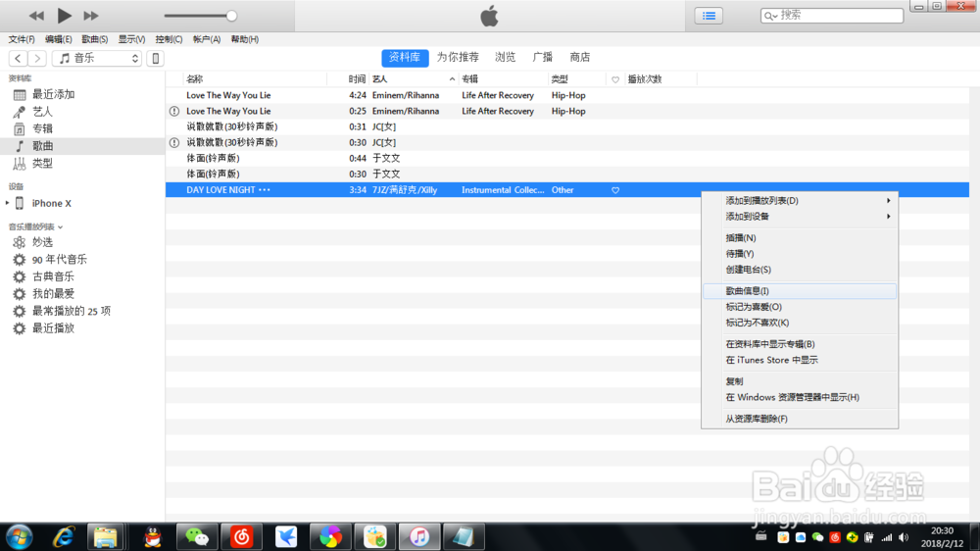Viewport: 980px width, 551px height.
Task: Click the iPhone device button in toolbar
Action: [156, 58]
